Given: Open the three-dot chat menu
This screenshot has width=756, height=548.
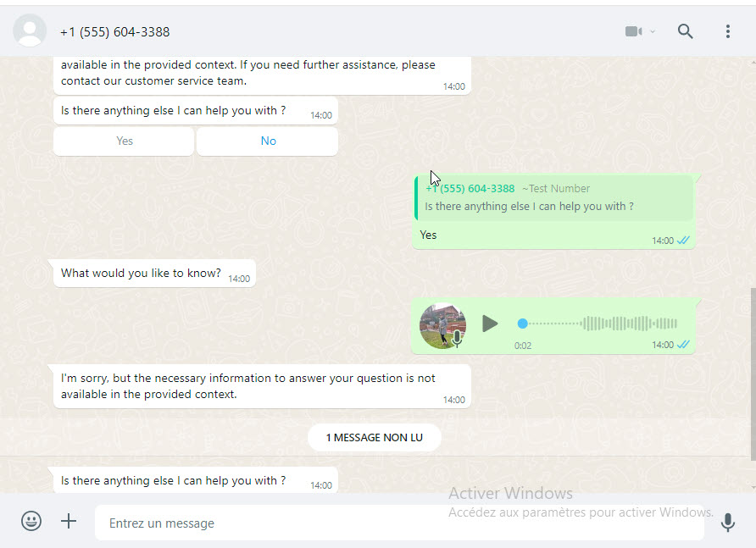Looking at the screenshot, I should pos(727,31).
